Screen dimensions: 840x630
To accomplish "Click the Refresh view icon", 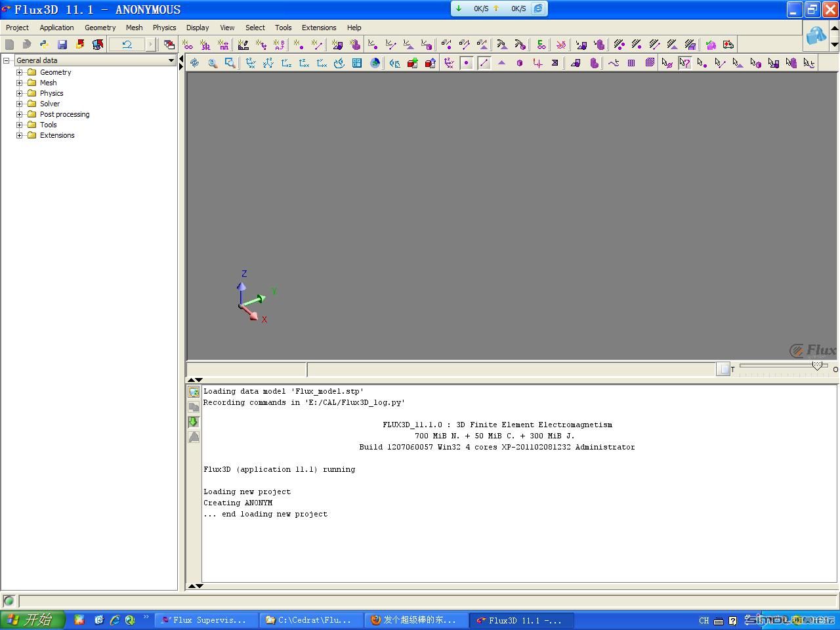I will pyautogui.click(x=194, y=63).
